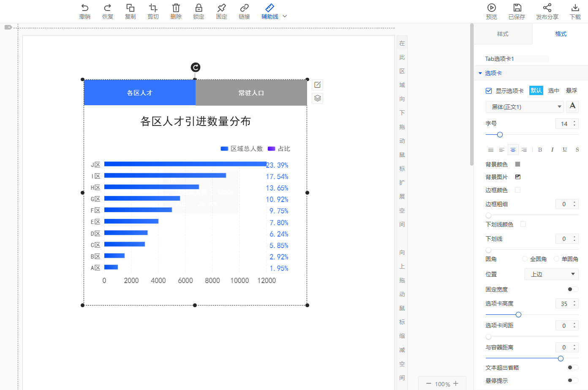
Task: Uncheck the 显示选项卡 checkbox
Action: [489, 91]
